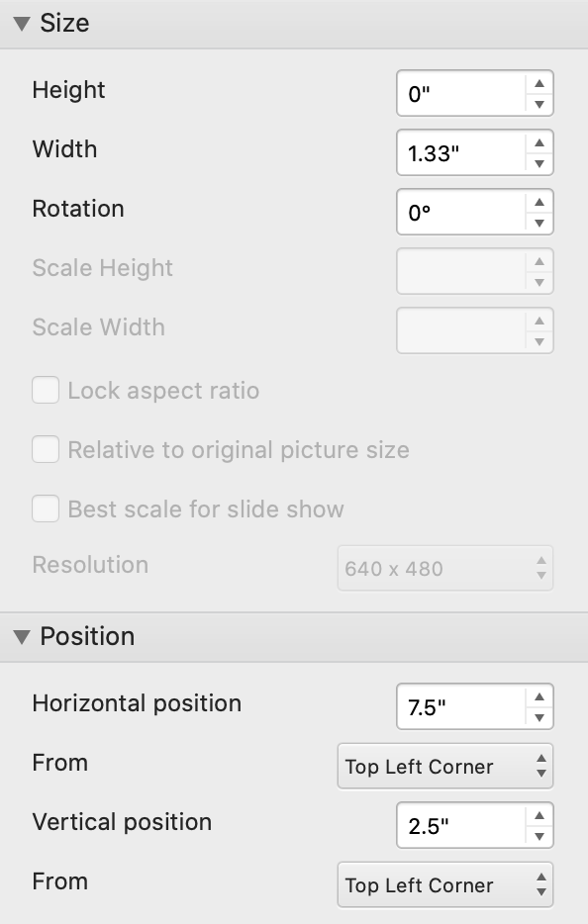Select the Height input field
Screen dimensions: 588x924
click(460, 93)
